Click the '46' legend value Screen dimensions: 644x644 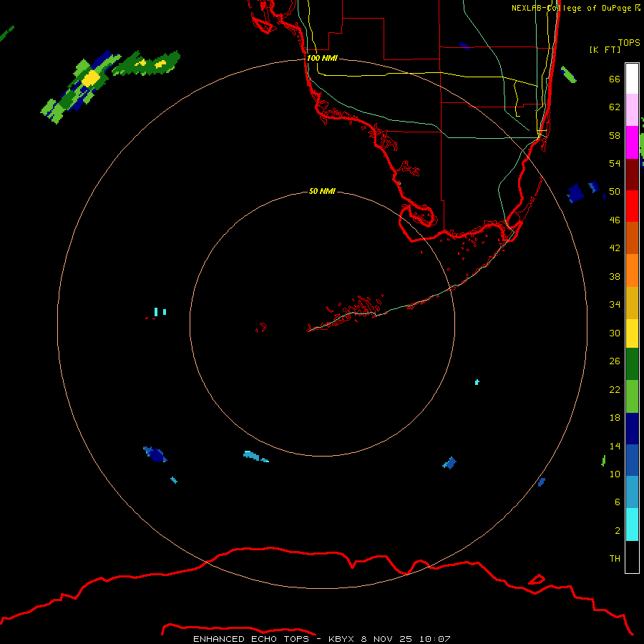615,220
